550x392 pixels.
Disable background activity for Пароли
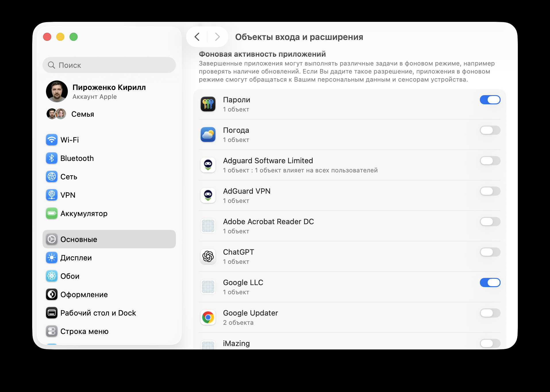point(490,100)
